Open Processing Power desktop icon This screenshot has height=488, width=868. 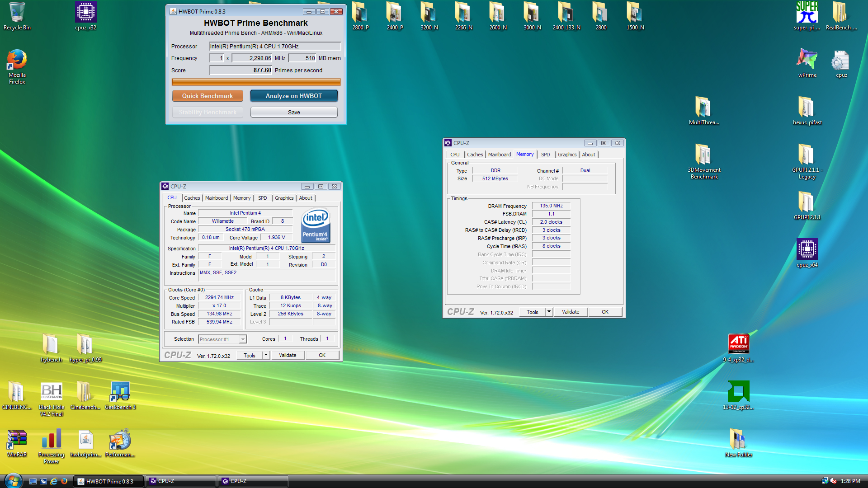point(52,446)
